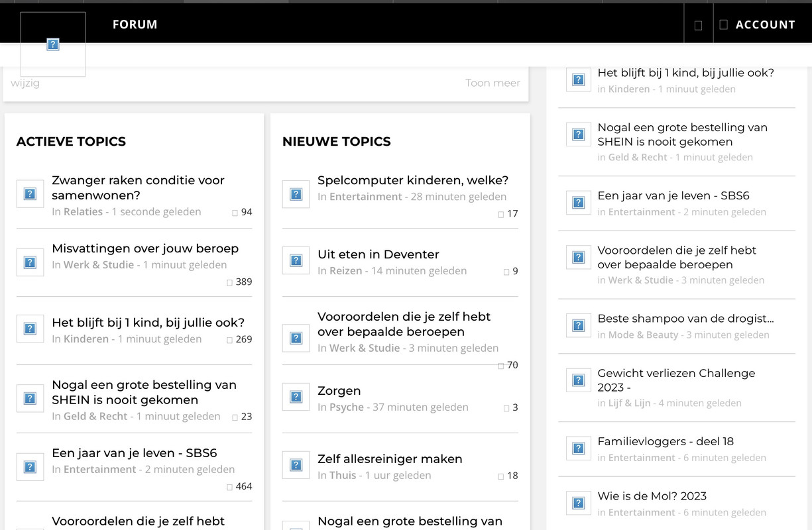Click avatar beside SBS6 topic in right sidebar
Image resolution: width=812 pixels, height=530 pixels.
(579, 202)
